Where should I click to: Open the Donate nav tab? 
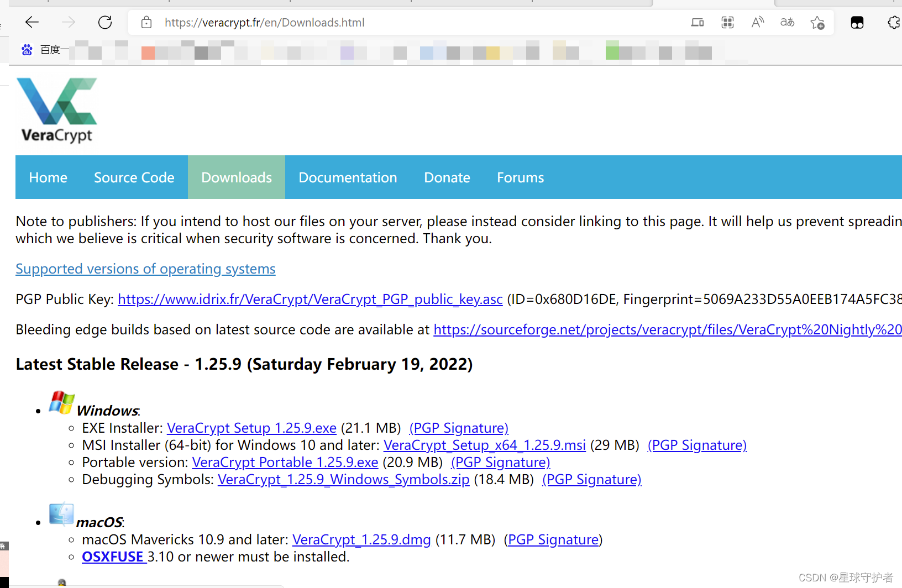click(x=447, y=177)
